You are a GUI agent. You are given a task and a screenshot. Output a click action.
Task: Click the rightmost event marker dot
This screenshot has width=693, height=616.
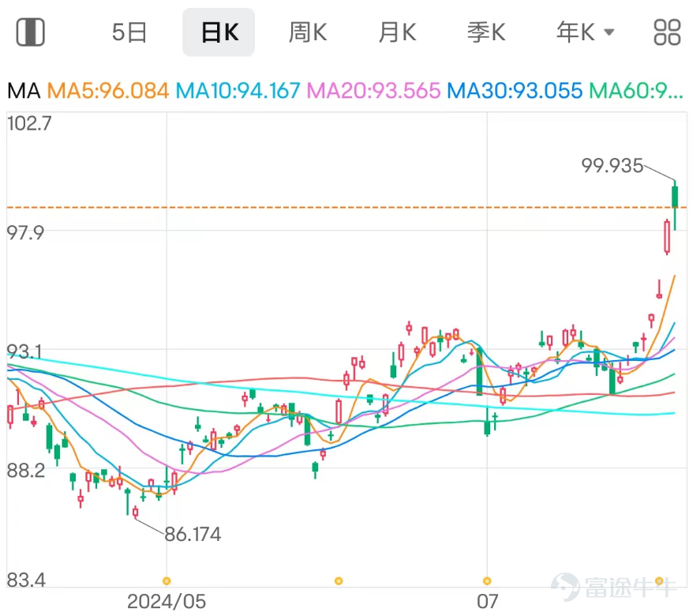tap(659, 580)
